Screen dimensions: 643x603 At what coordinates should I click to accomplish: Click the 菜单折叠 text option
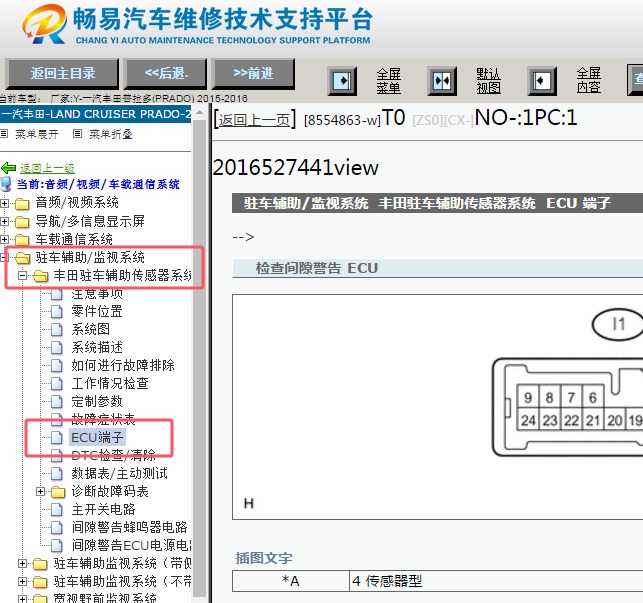111,134
